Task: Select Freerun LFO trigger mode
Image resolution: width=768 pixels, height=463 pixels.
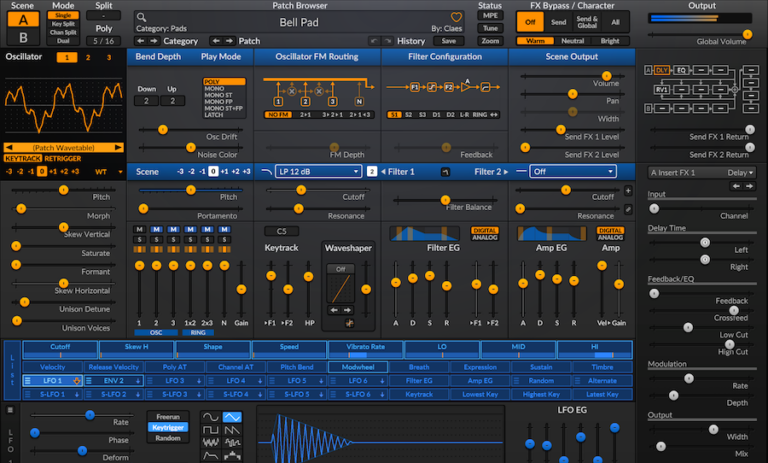Action: [168, 416]
